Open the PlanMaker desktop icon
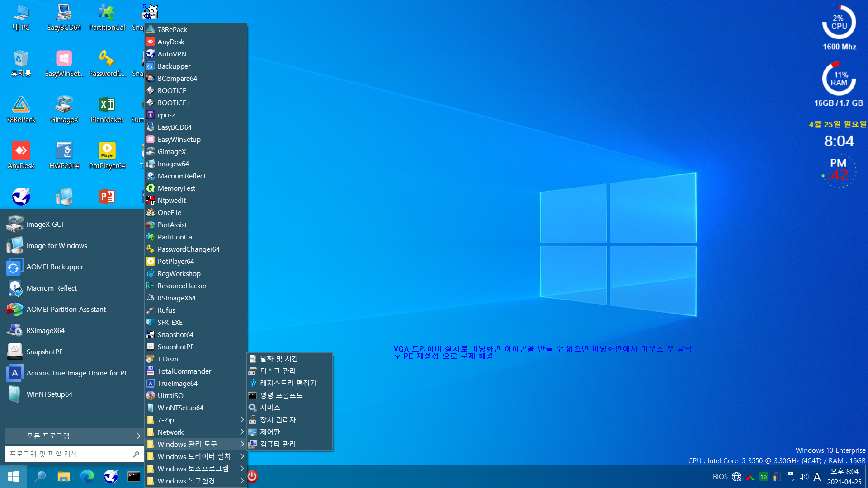This screenshot has width=868, height=488. [107, 110]
